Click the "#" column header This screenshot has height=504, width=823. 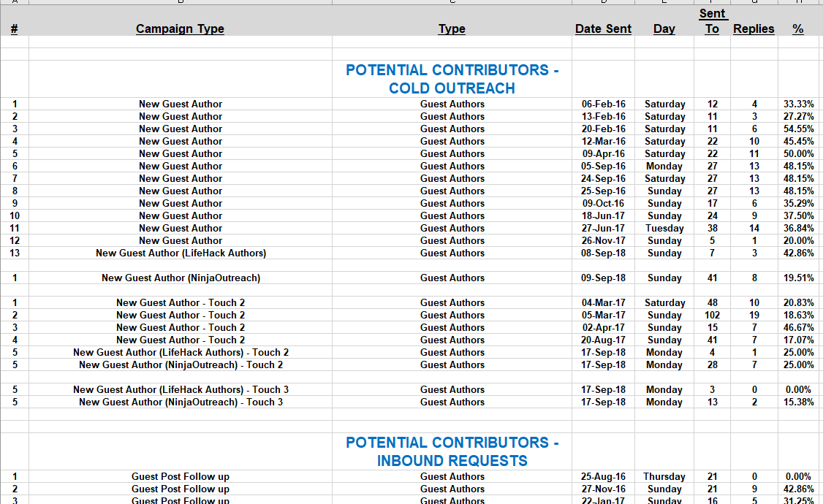(14, 28)
